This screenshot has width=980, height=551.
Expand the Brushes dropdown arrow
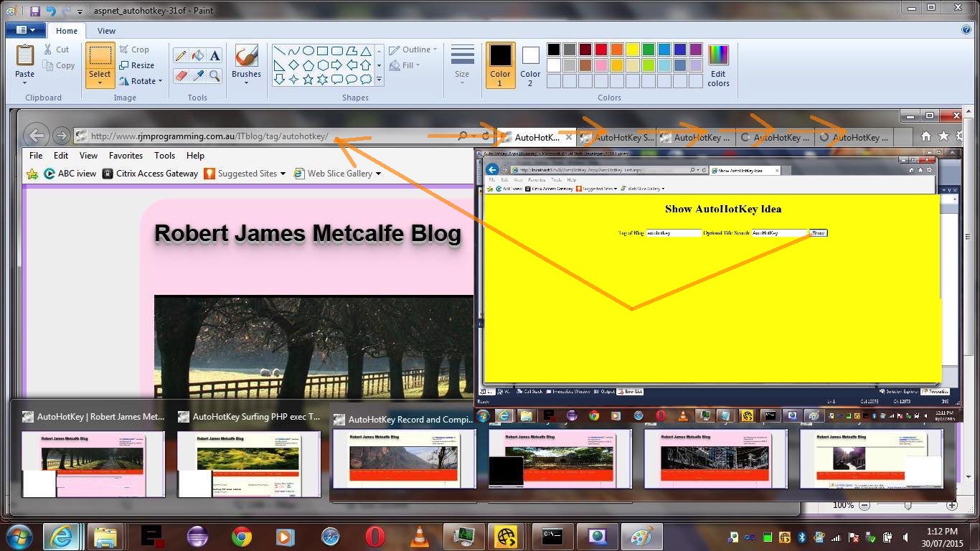[x=246, y=83]
